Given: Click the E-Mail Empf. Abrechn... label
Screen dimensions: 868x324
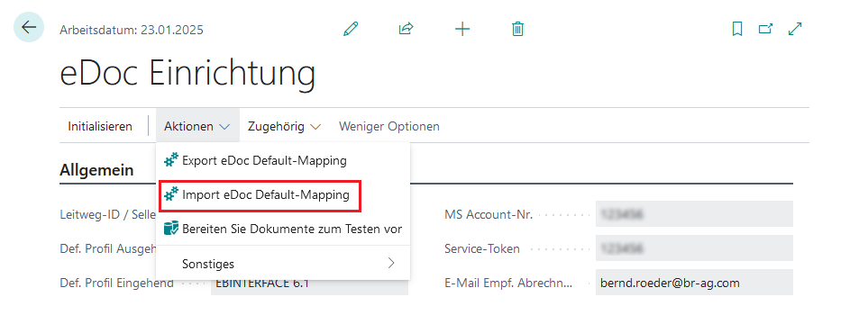Looking at the screenshot, I should tap(508, 283).
